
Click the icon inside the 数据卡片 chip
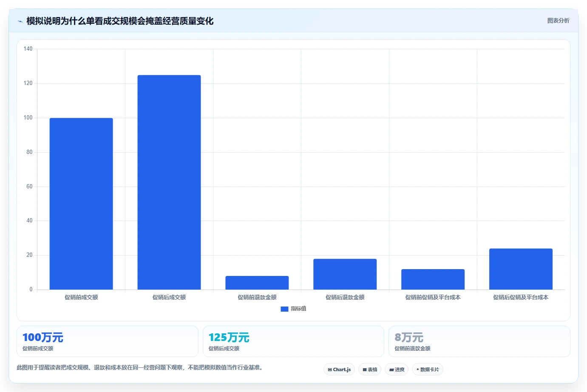[x=418, y=369]
